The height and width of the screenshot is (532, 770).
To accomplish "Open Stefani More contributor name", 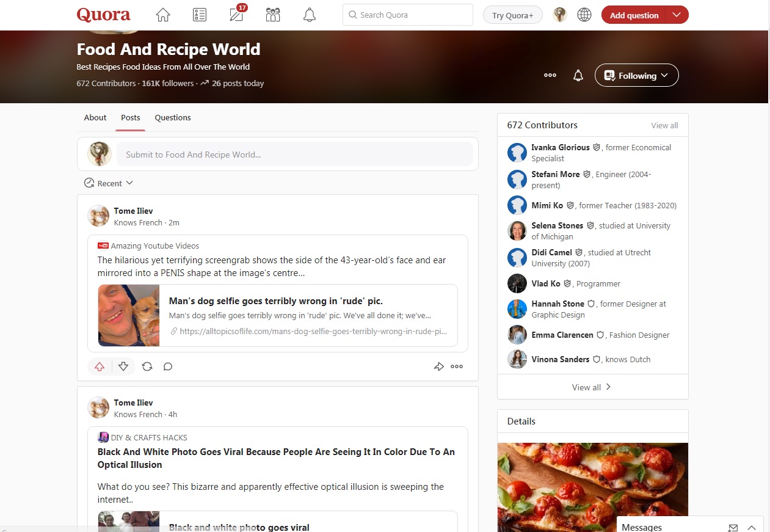I will pyautogui.click(x=556, y=174).
